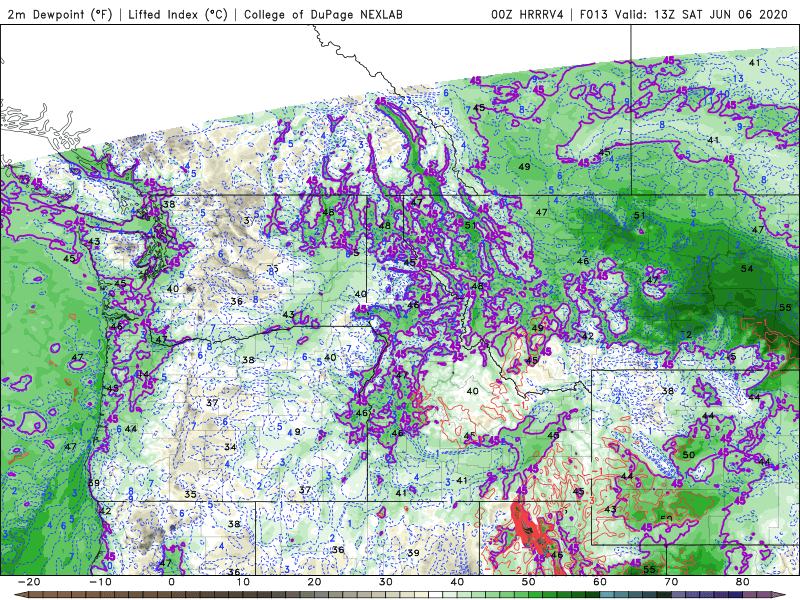Click the 54 dewpoint value on the map
Image resolution: width=800 pixels, height=600 pixels.
[747, 268]
